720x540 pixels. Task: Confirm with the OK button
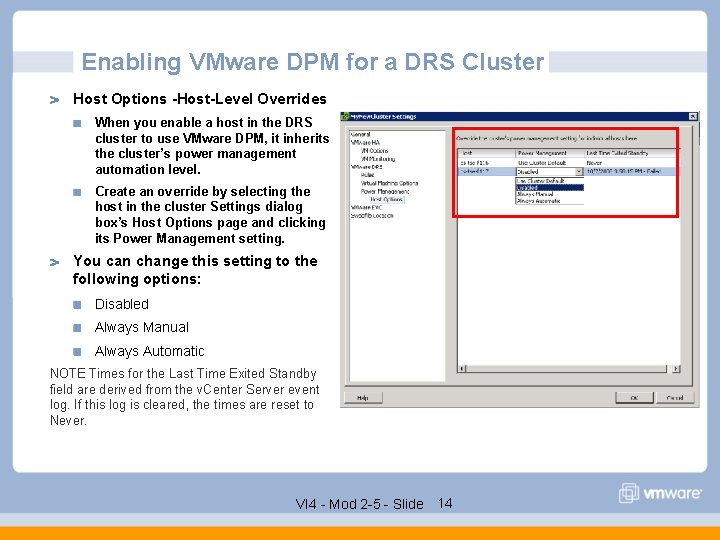point(634,398)
